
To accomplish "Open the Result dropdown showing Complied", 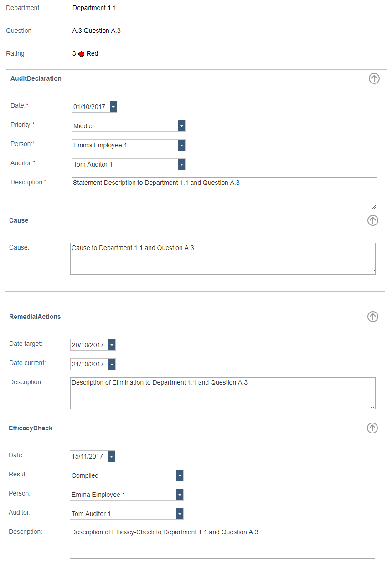I will point(180,475).
